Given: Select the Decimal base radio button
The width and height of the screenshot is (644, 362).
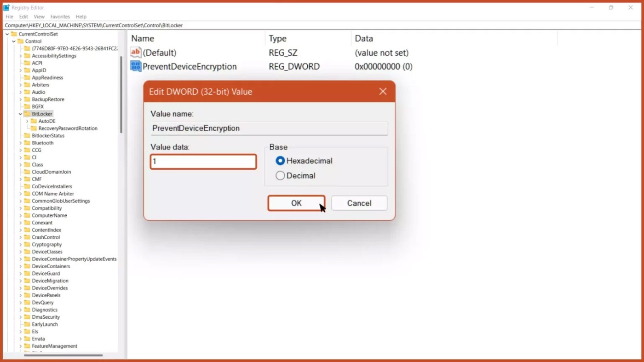Looking at the screenshot, I should tap(280, 176).
